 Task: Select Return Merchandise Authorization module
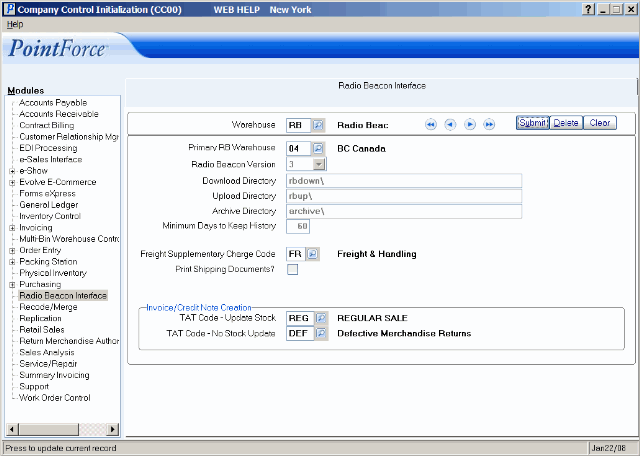pyautogui.click(x=69, y=341)
